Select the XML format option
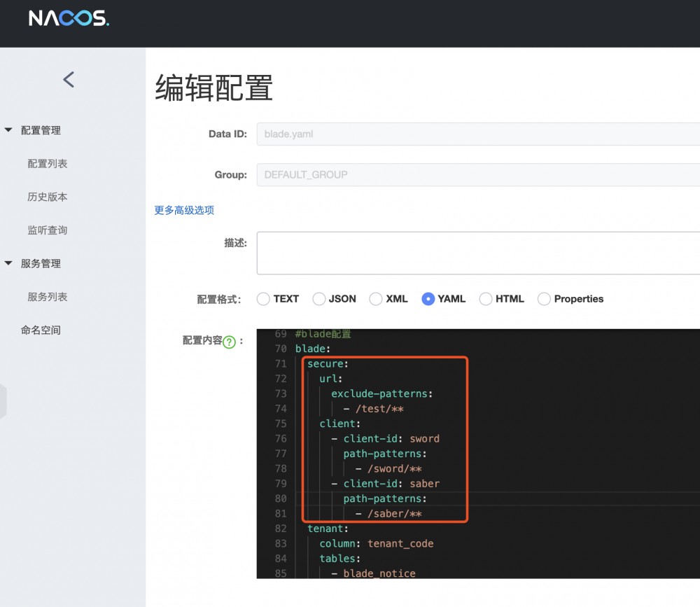Viewport: 700px width, 607px height. coord(376,299)
